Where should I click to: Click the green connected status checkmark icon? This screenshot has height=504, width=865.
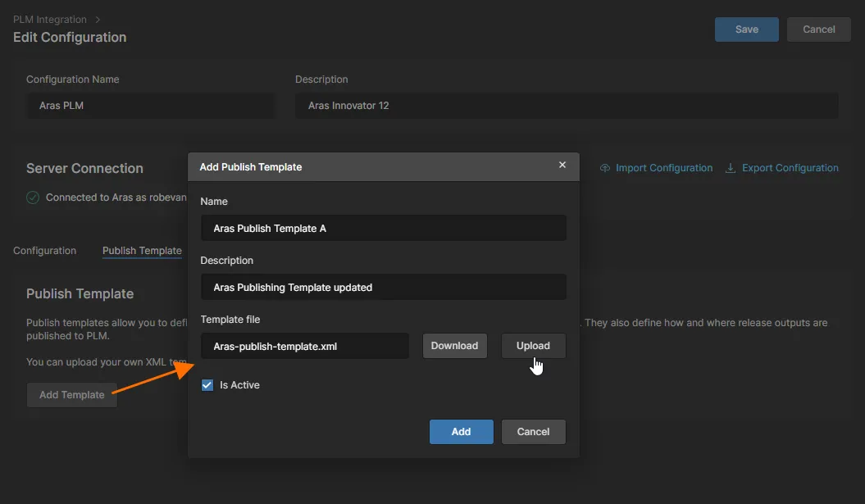pos(33,198)
